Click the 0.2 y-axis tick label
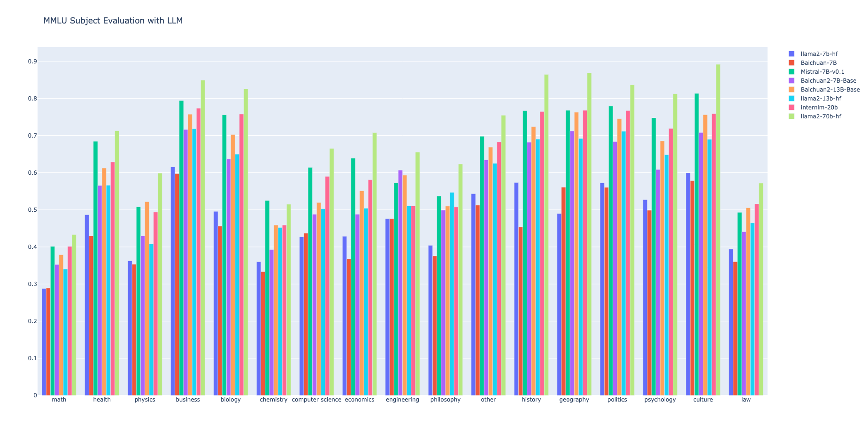Screen dimensions: 868x433 coord(32,321)
